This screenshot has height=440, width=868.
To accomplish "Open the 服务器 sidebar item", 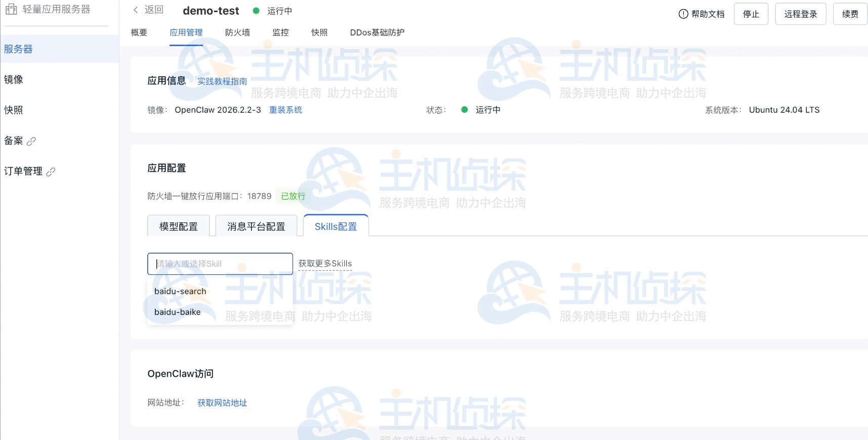I will 60,49.
